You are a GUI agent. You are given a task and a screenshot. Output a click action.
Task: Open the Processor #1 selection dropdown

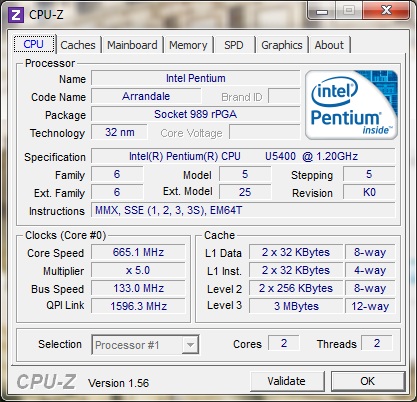pos(145,345)
